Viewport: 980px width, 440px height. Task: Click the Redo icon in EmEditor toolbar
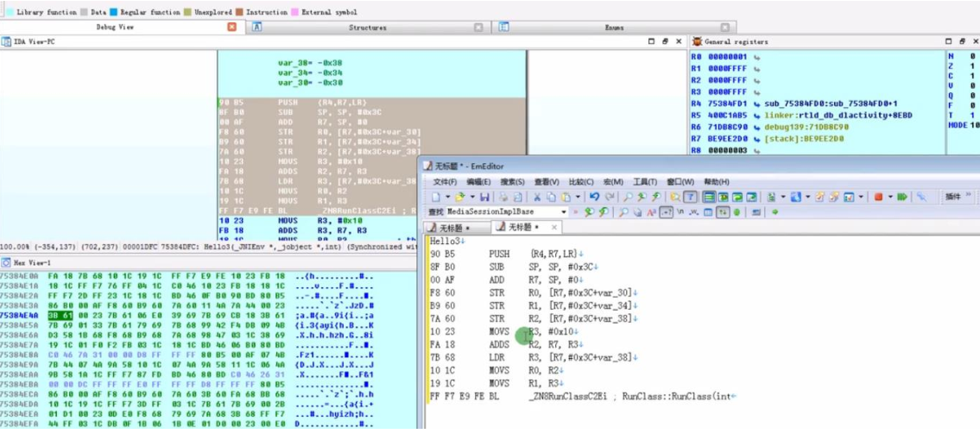[x=610, y=197]
